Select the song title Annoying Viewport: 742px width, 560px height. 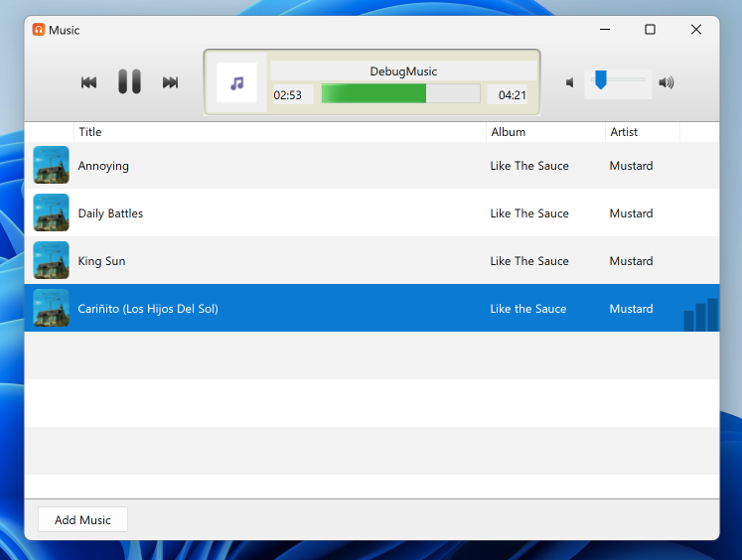(103, 166)
